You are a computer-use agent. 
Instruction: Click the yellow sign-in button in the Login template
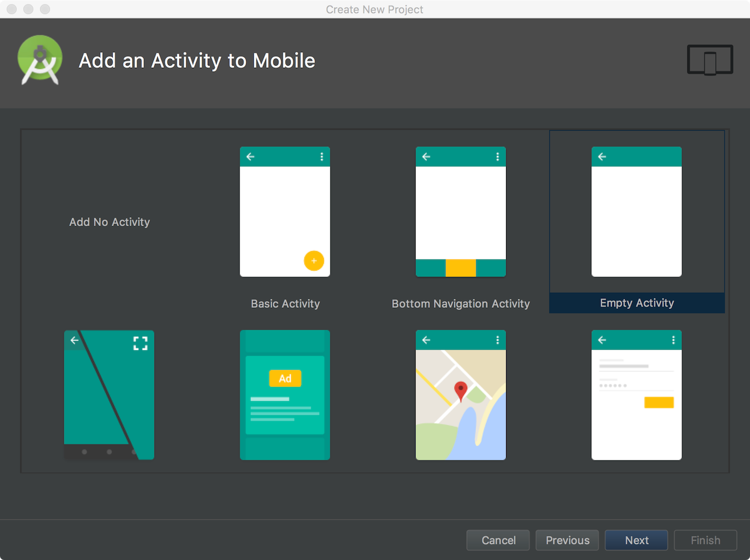[x=659, y=403]
